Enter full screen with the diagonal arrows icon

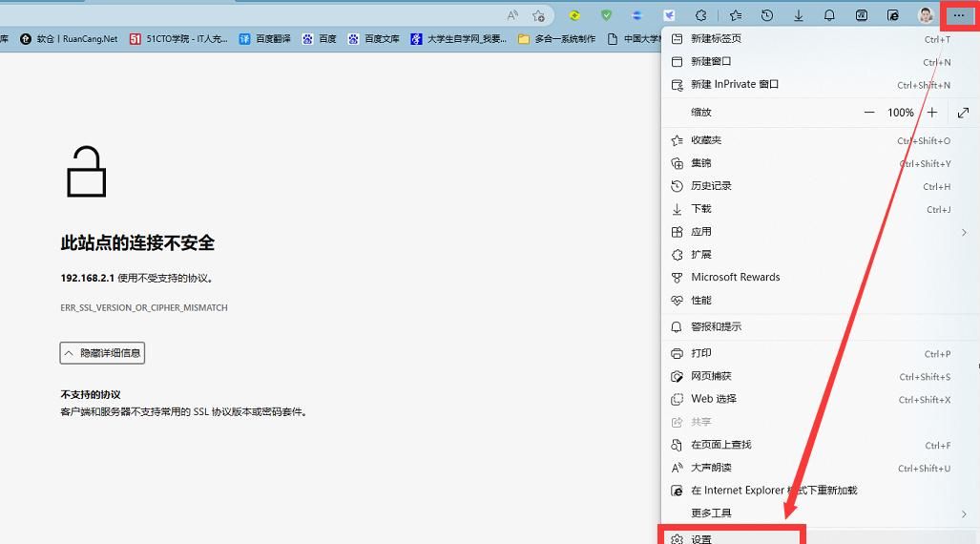[963, 113]
